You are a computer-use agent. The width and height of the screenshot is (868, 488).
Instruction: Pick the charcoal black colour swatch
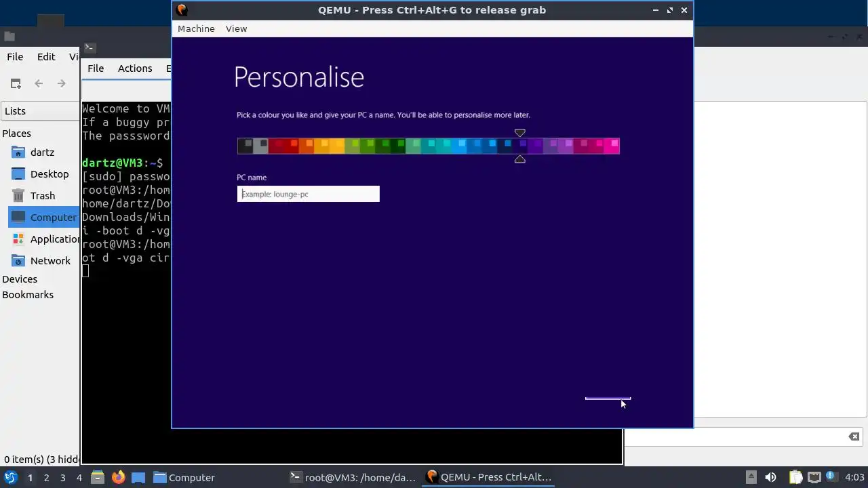coord(245,146)
